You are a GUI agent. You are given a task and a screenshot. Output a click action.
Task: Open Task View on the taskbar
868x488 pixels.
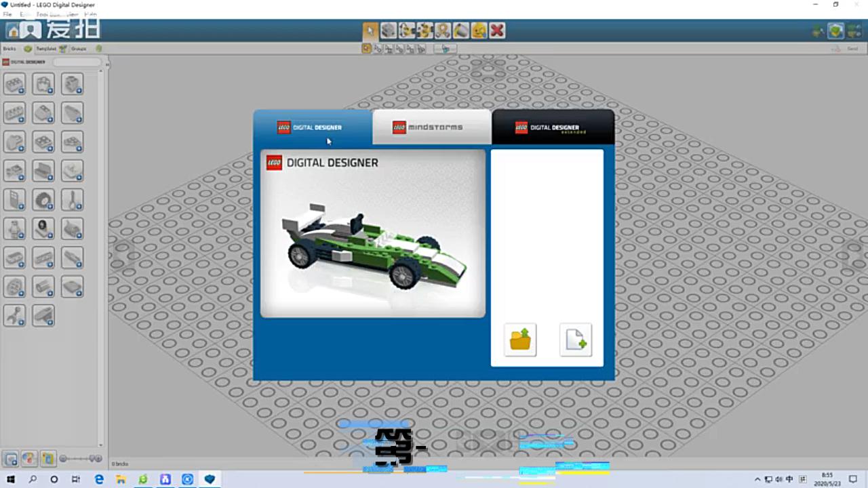(x=76, y=479)
